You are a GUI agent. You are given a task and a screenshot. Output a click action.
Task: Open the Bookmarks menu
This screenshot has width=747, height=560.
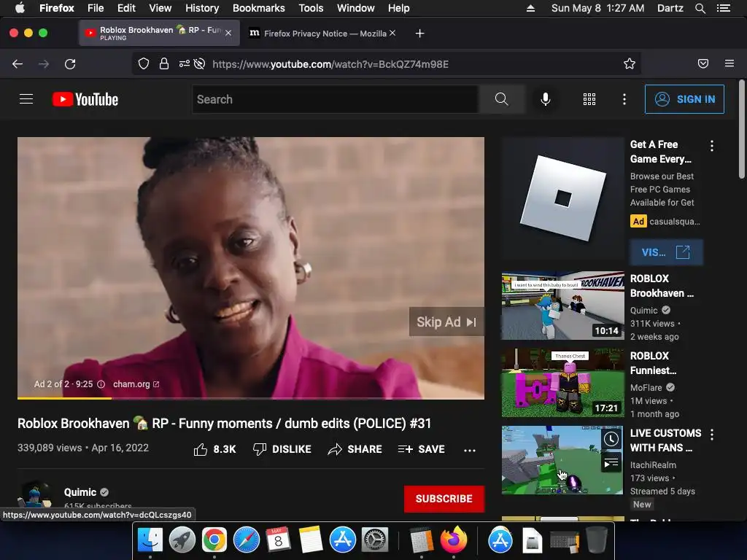[259, 8]
